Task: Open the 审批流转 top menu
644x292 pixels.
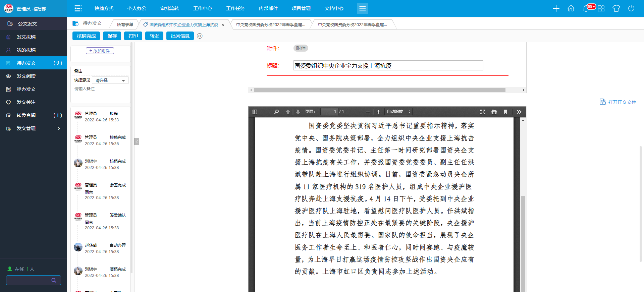Action: coord(170,8)
